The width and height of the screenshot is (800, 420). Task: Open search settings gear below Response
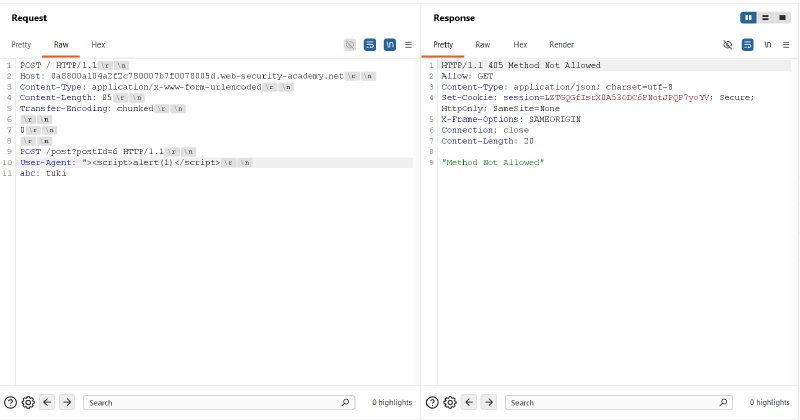450,402
